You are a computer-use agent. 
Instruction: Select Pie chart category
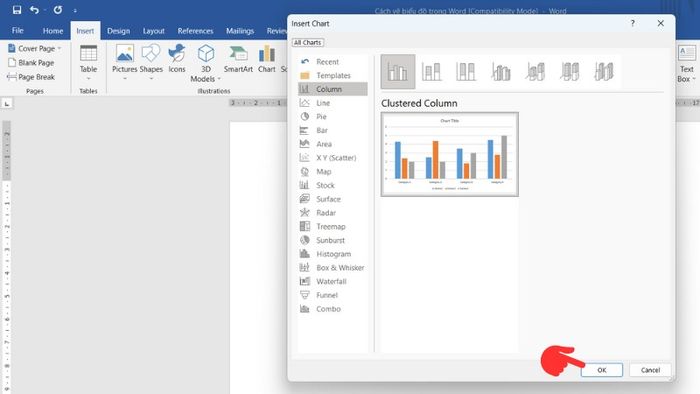333,116
